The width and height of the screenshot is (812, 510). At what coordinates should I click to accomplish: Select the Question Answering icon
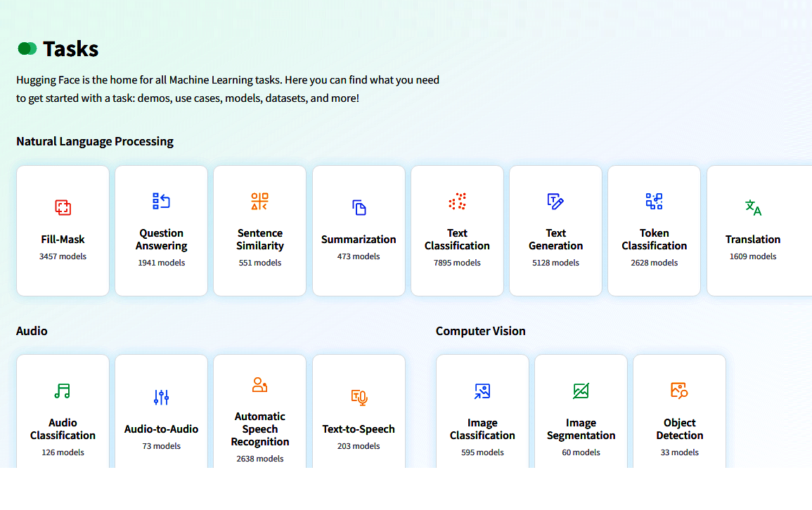[162, 202]
